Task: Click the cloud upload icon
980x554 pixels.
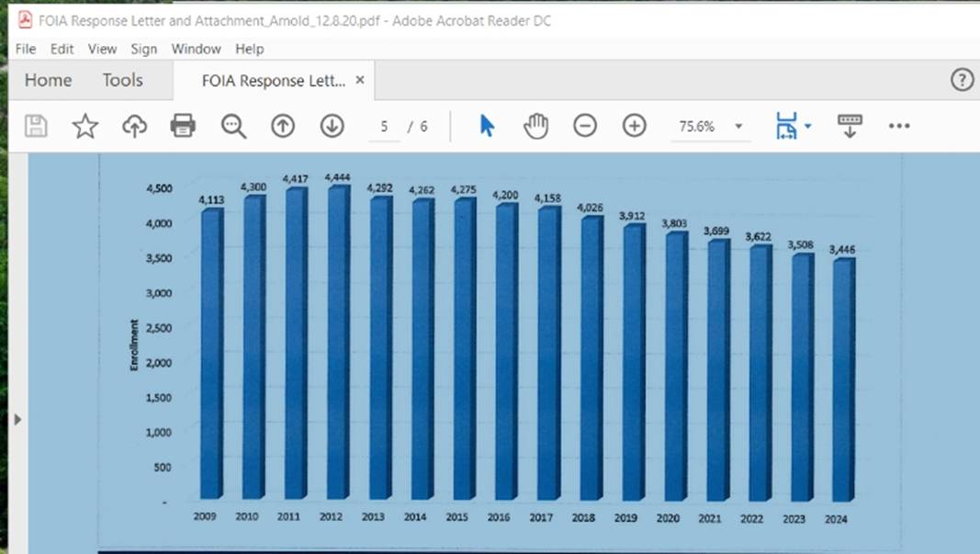Action: coord(135,126)
